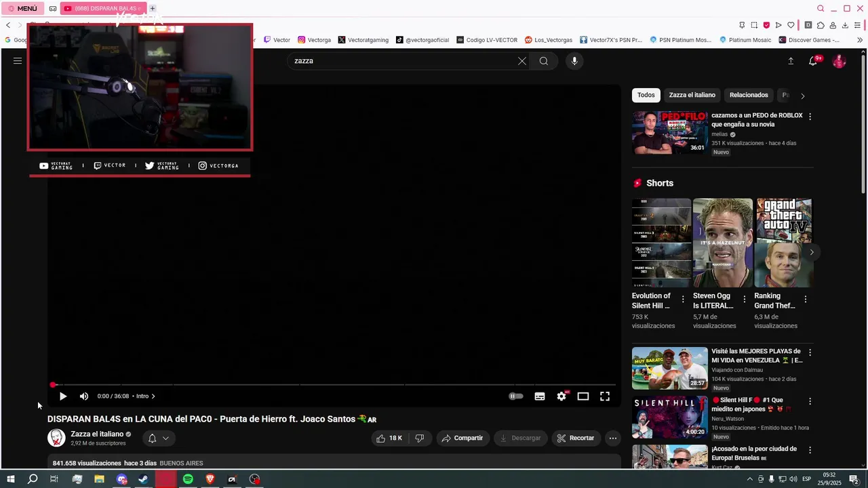Switch to theater mode
Screen dimensions: 868x488
(x=583, y=396)
